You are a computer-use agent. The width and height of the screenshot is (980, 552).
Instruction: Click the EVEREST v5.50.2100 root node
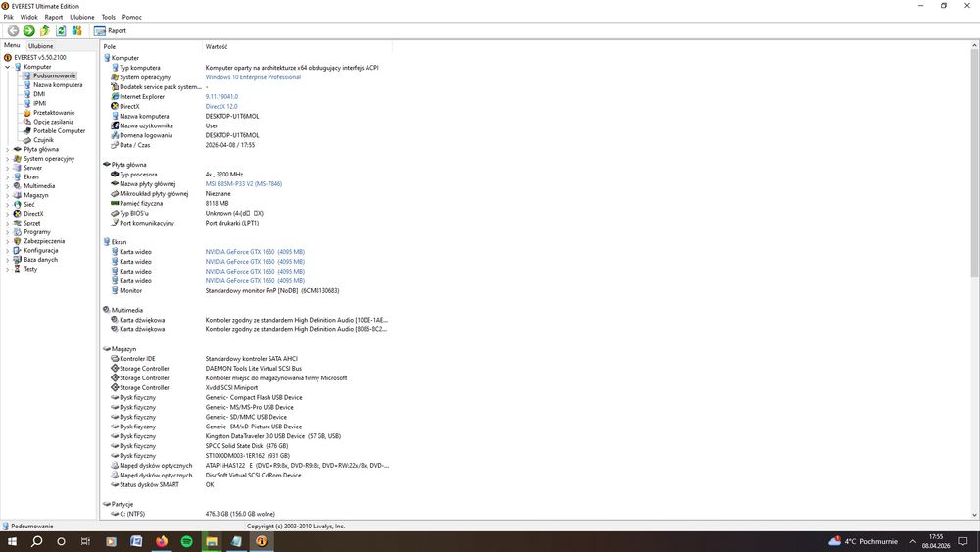40,57
